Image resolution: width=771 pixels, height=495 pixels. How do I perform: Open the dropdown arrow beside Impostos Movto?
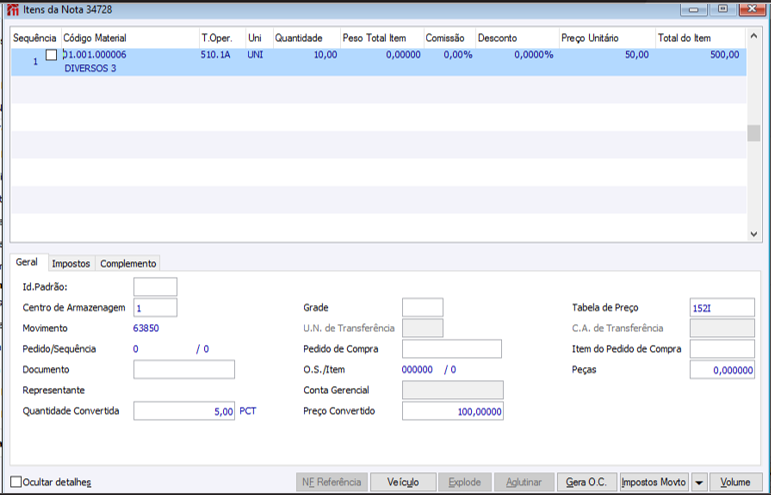(699, 482)
